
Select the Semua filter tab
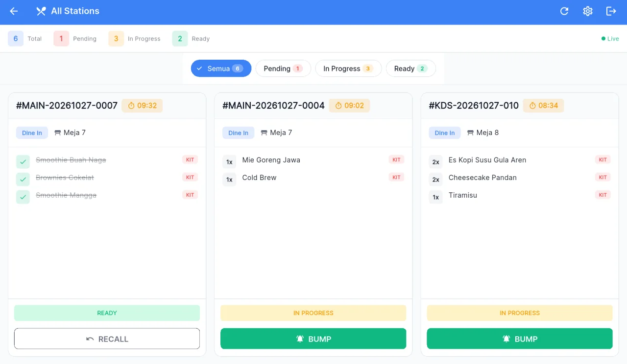pyautogui.click(x=221, y=68)
